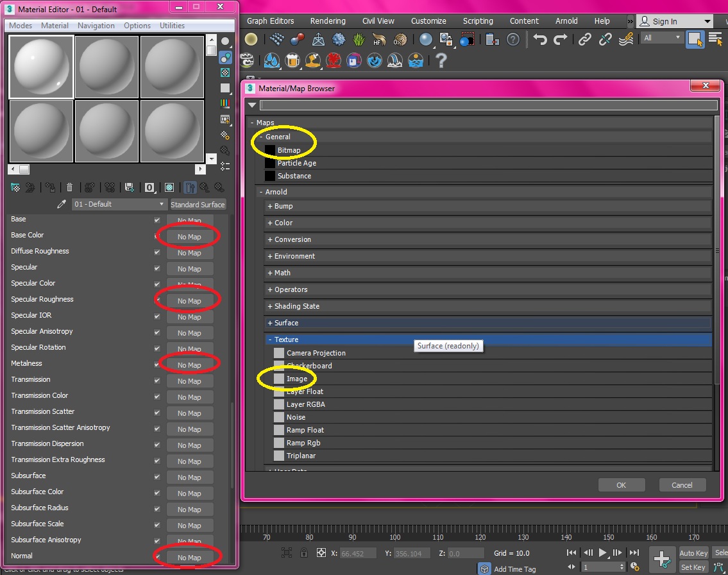728x575 pixels.
Task: Expand the Math map group
Action: [x=270, y=273]
